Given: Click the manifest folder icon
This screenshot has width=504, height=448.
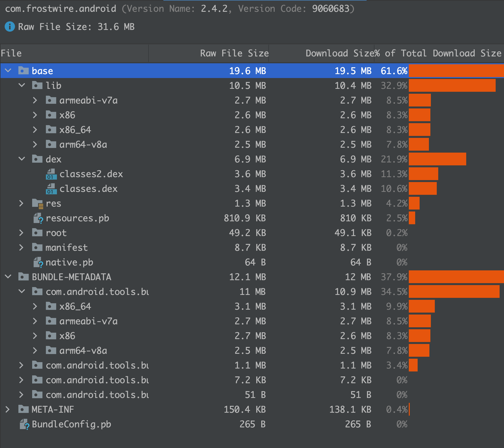Looking at the screenshot, I should (37, 247).
